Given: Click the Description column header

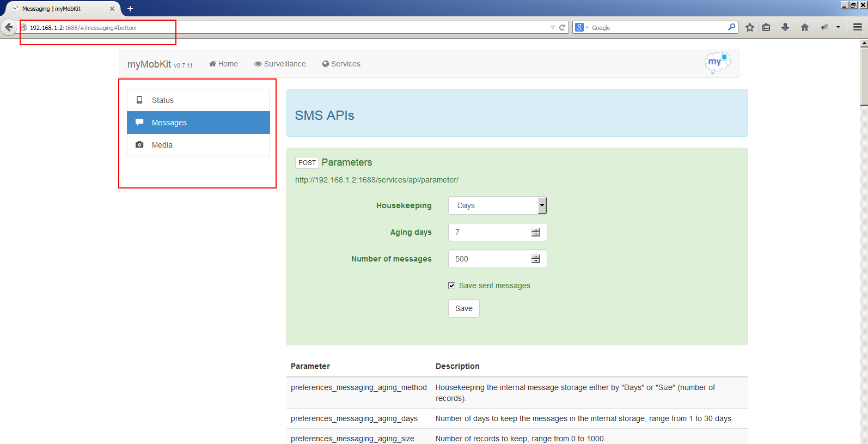Looking at the screenshot, I should pos(457,366).
